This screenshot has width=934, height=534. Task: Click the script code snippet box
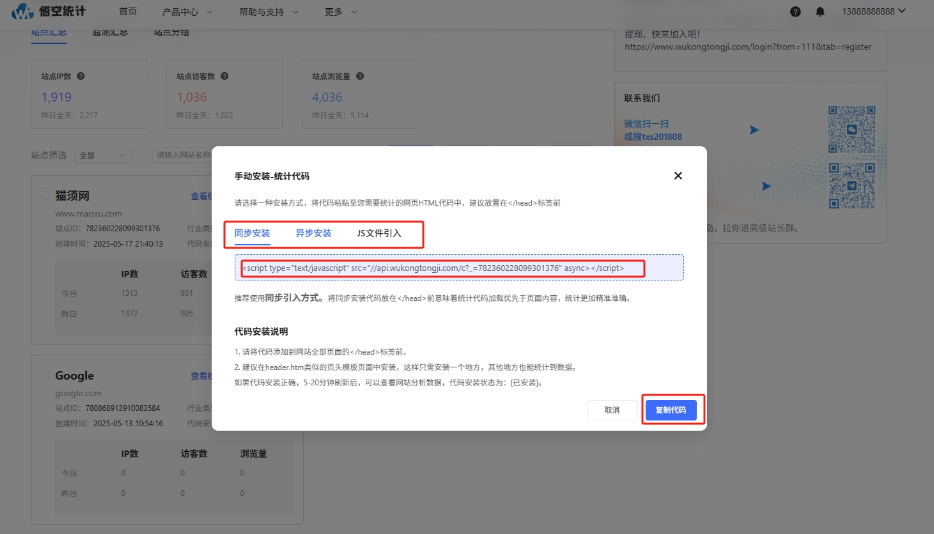(x=459, y=268)
